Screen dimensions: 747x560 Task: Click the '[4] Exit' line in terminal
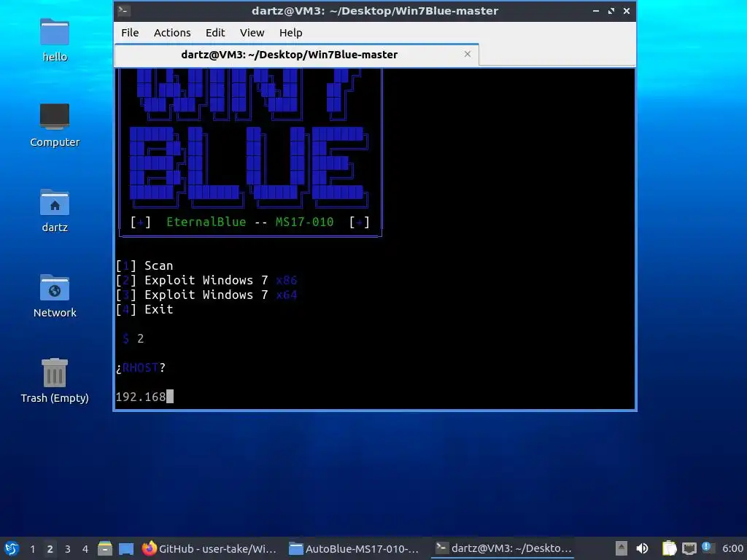click(144, 309)
